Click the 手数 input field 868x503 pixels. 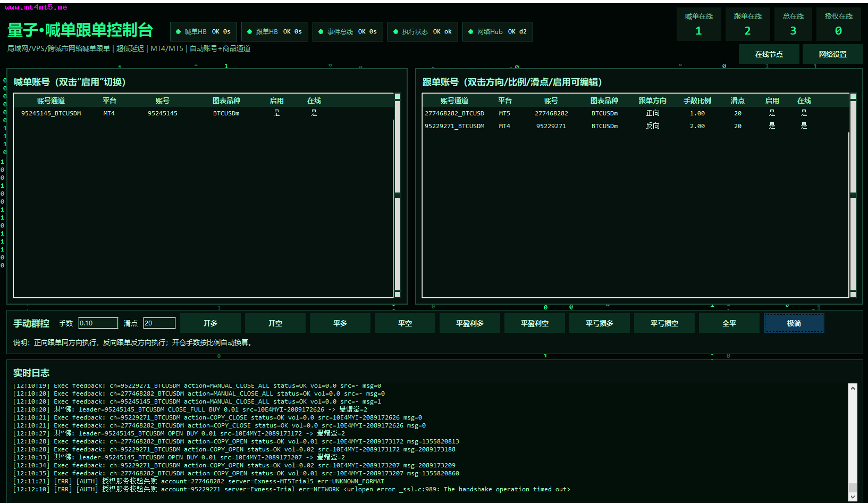[x=98, y=323]
